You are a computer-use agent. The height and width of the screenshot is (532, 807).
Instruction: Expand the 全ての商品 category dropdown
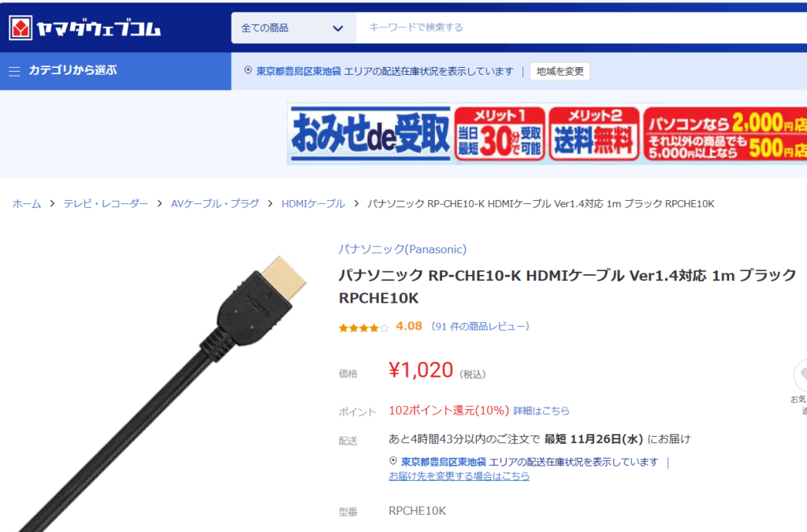click(x=293, y=28)
